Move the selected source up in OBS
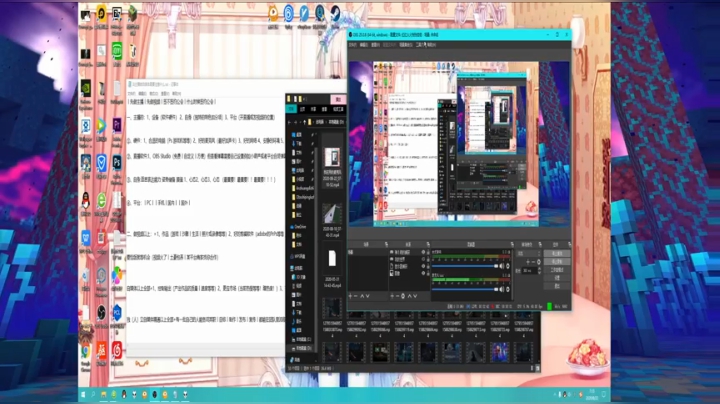The image size is (720, 404). pyautogui.click(x=410, y=296)
